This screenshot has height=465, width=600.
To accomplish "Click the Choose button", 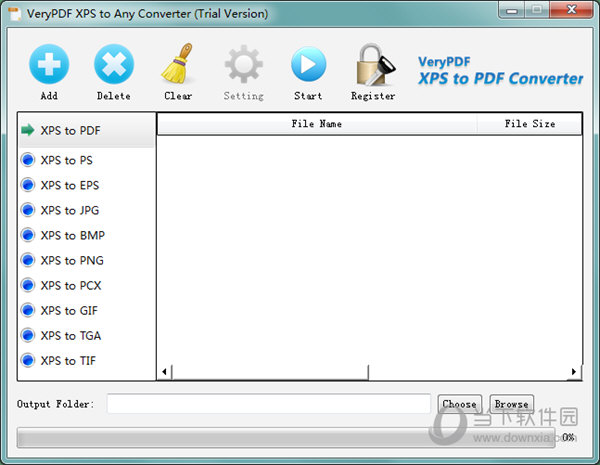I will [x=460, y=404].
